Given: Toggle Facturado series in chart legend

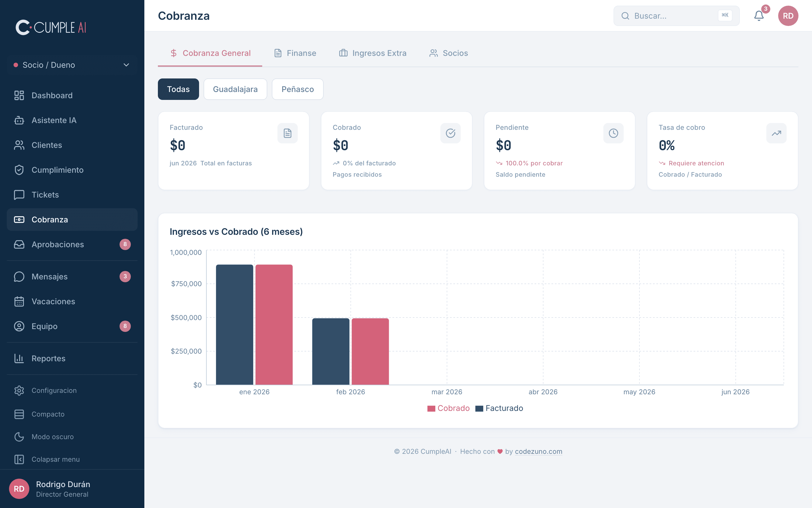Looking at the screenshot, I should pos(499,408).
